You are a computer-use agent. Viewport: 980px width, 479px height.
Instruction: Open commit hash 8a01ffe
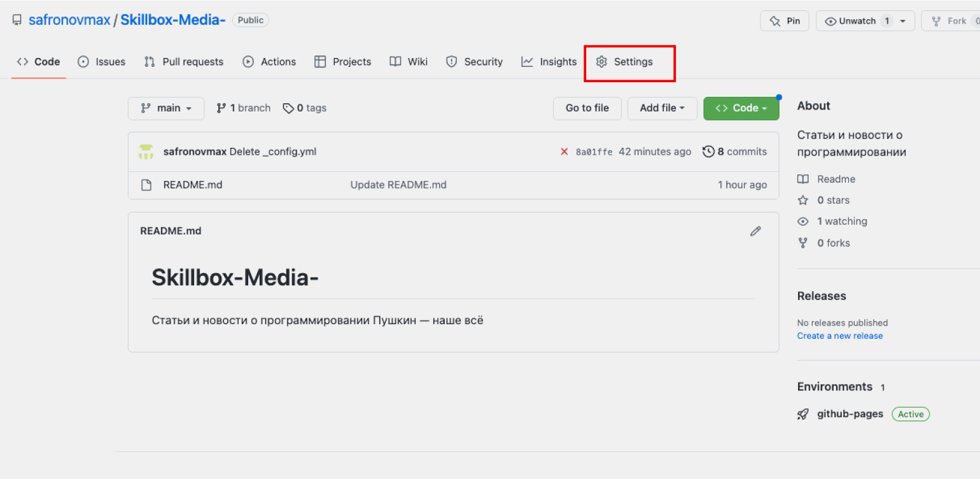[x=594, y=152]
